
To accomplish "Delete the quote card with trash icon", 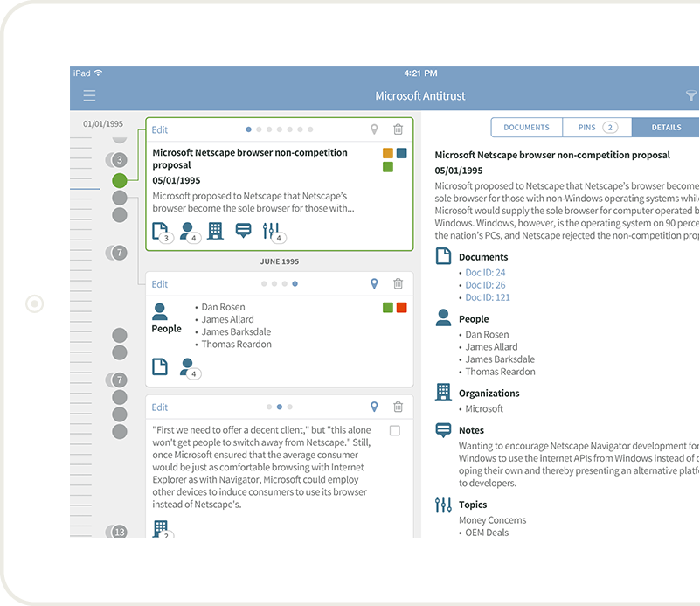I will click(398, 407).
